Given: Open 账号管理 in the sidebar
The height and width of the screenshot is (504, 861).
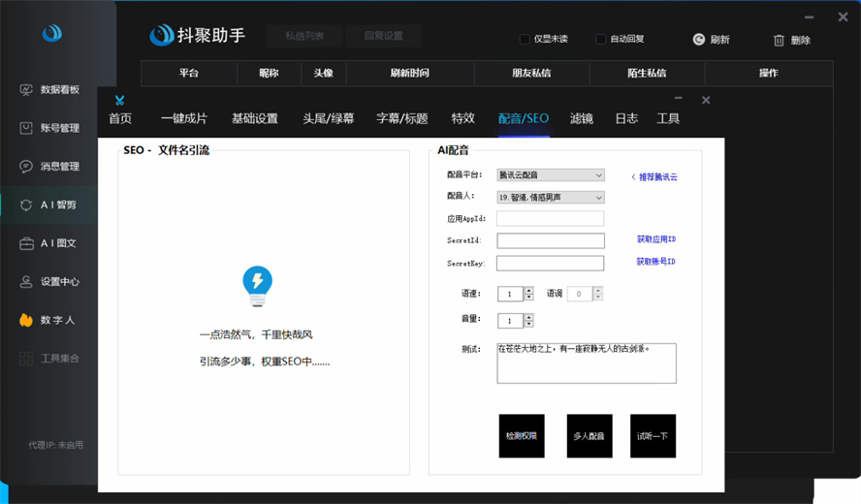Looking at the screenshot, I should pos(49,128).
